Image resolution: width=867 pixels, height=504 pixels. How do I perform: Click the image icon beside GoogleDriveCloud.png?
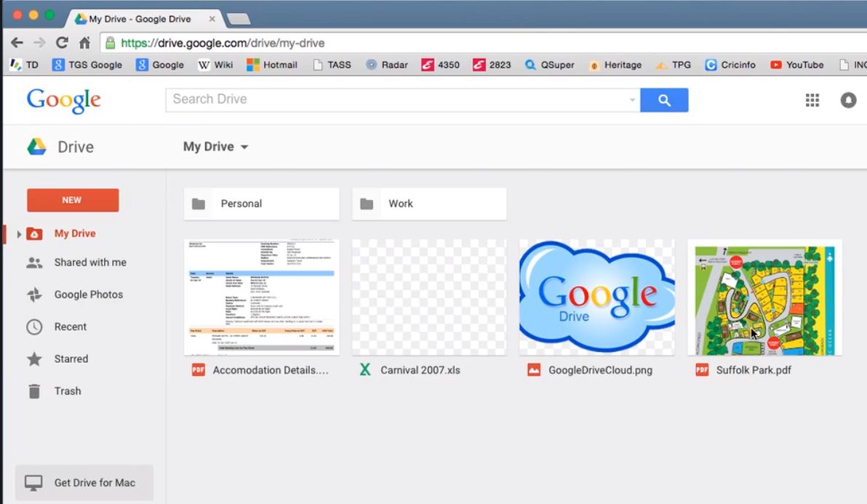pyautogui.click(x=534, y=369)
